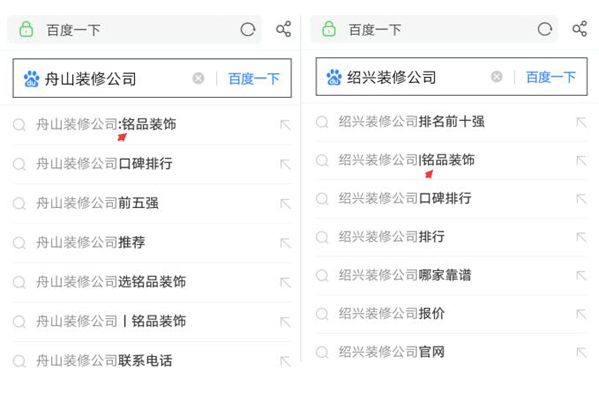
Task: Open share icon in left panel
Action: [x=283, y=29]
